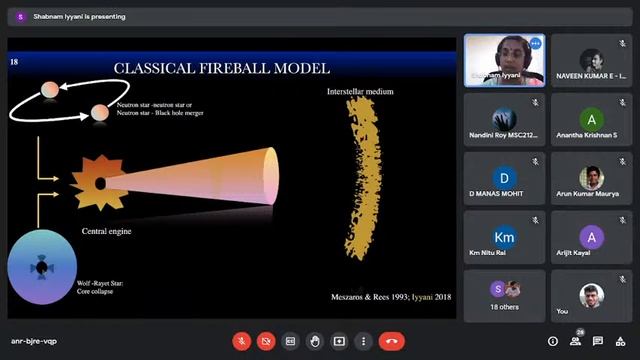Select your own 'You' video tile

coord(591,296)
